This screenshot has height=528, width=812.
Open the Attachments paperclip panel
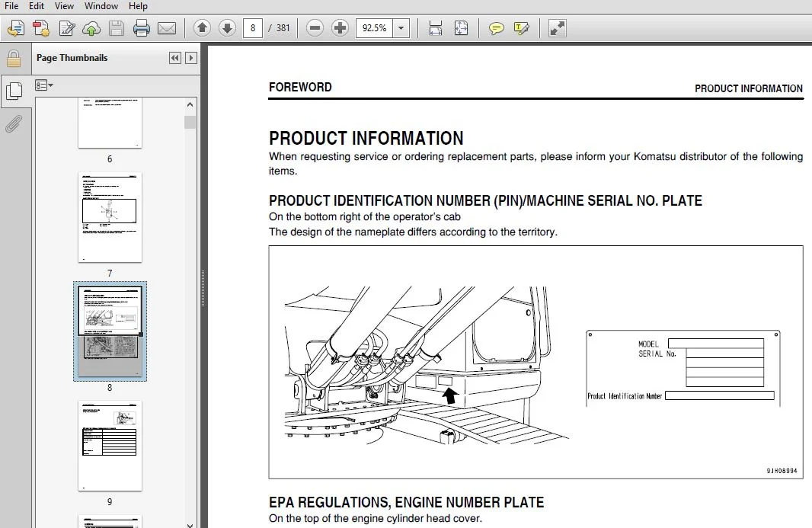14,123
